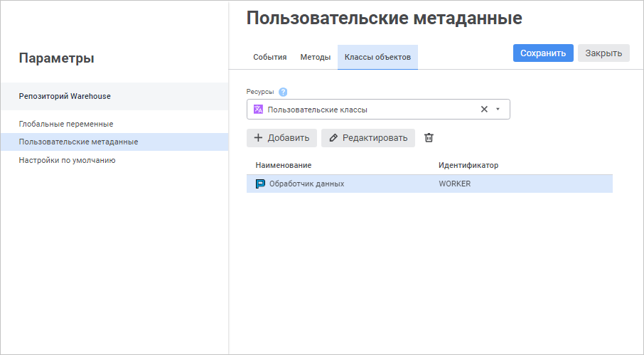This screenshot has width=644, height=355.
Task: Delete the selected class with the trash icon
Action: 429,137
